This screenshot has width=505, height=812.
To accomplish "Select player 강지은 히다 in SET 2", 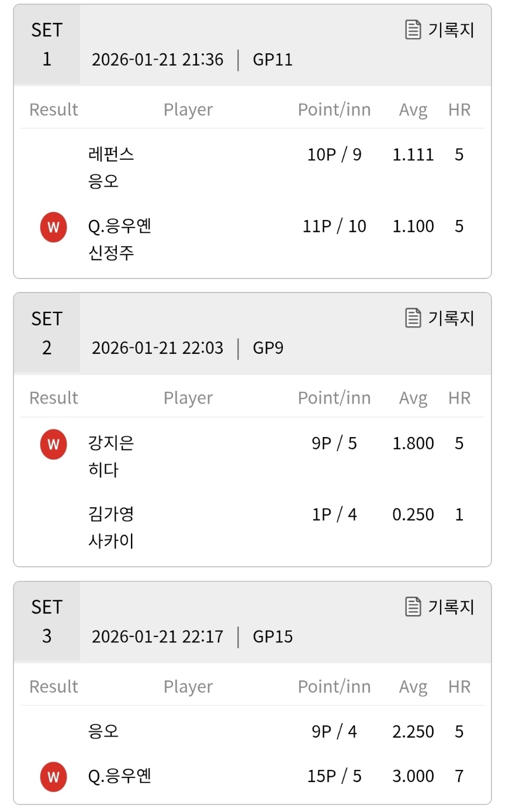I will pos(111,456).
